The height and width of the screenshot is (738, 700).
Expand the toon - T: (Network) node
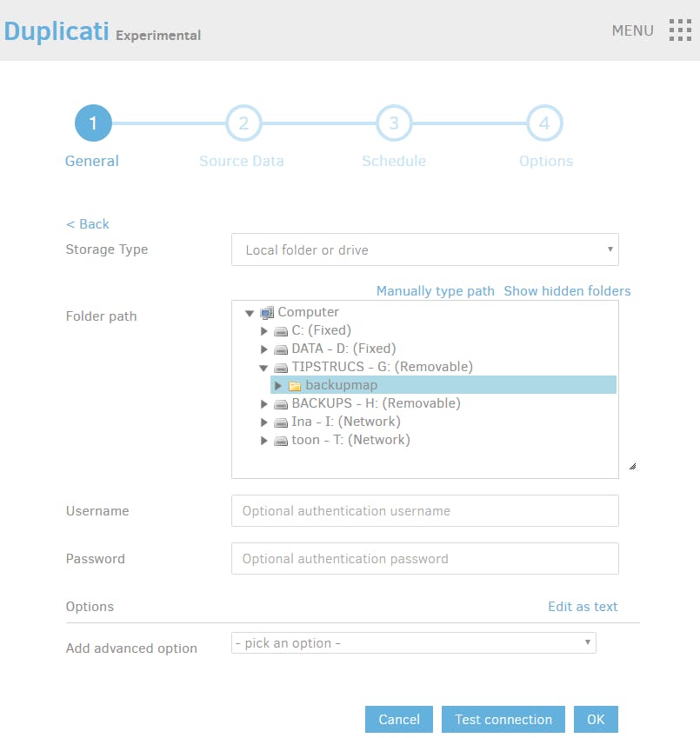pyautogui.click(x=264, y=441)
